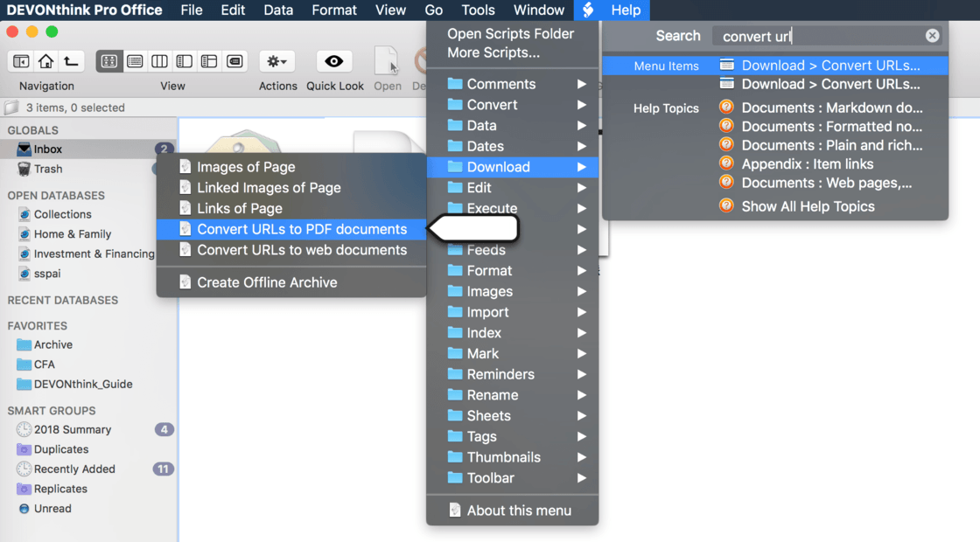This screenshot has width=980, height=542.
Task: Click the help search text field
Action: (818, 36)
